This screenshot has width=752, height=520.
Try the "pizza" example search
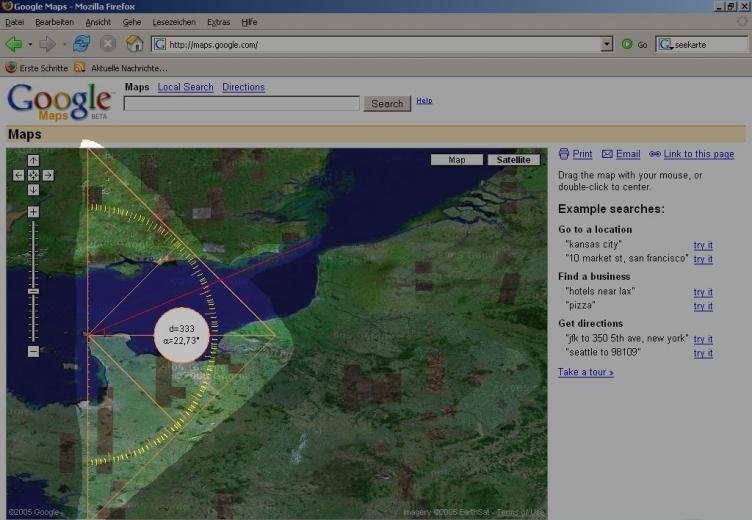pyautogui.click(x=703, y=306)
